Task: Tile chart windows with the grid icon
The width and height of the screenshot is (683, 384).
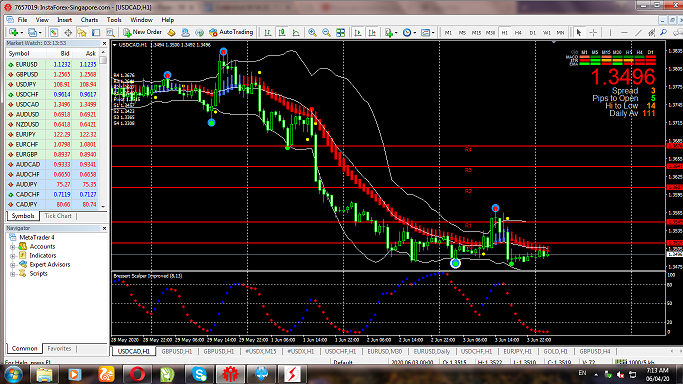Action: coord(340,33)
